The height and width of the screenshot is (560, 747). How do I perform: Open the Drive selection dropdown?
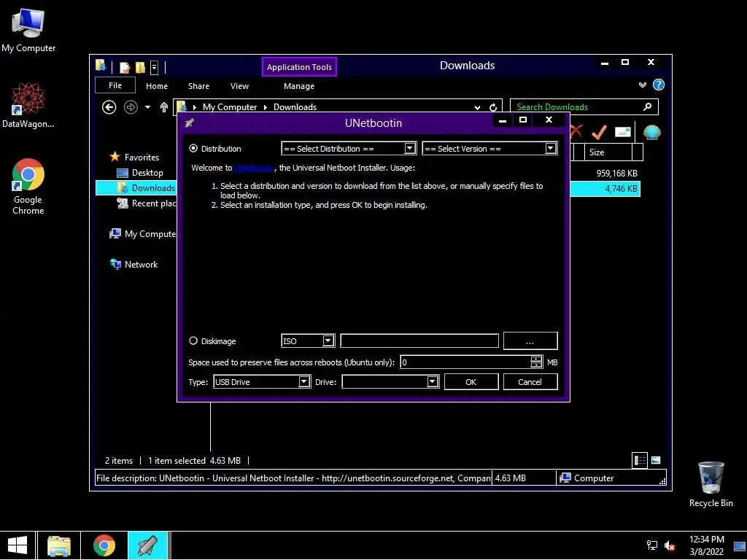(x=390, y=382)
